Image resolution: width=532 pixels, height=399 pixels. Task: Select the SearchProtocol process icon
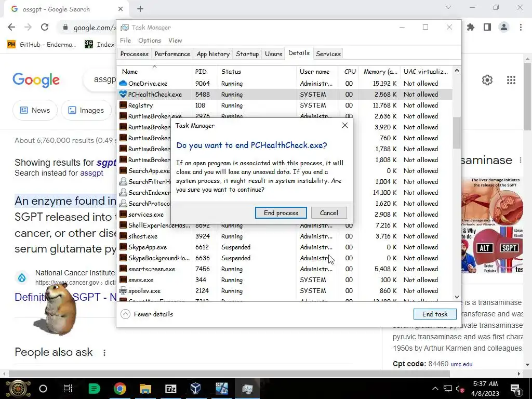point(123,203)
